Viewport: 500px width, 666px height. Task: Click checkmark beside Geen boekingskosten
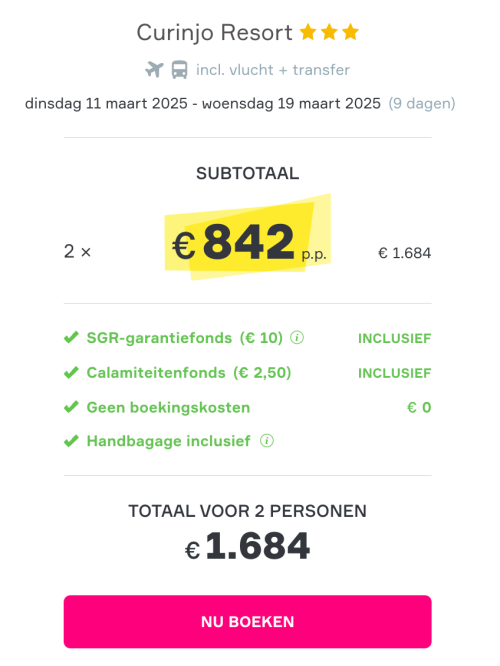coord(71,407)
